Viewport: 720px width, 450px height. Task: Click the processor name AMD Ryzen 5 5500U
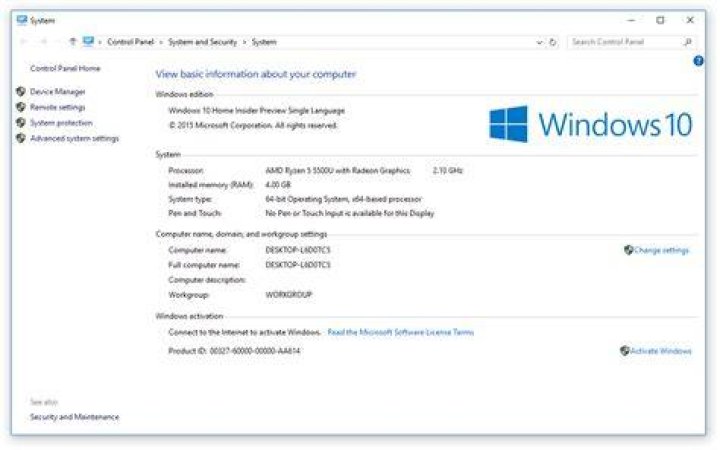tap(338, 170)
